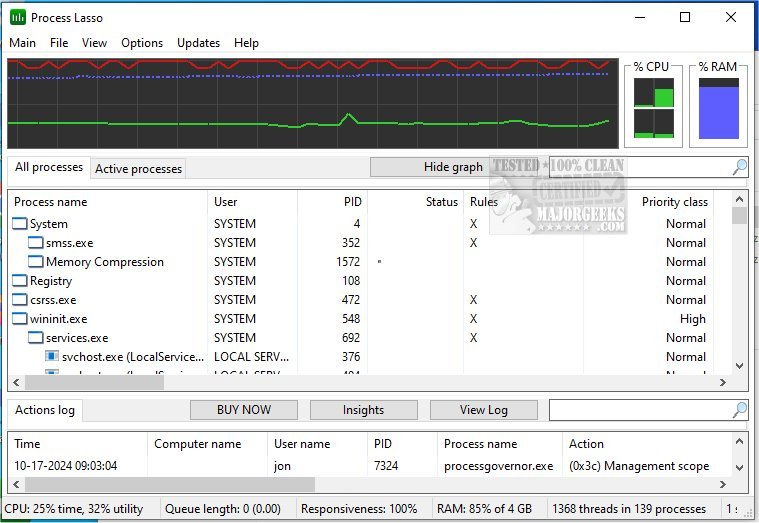Click the Registry process icon
Screen dimensions: 759x523
[20, 281]
